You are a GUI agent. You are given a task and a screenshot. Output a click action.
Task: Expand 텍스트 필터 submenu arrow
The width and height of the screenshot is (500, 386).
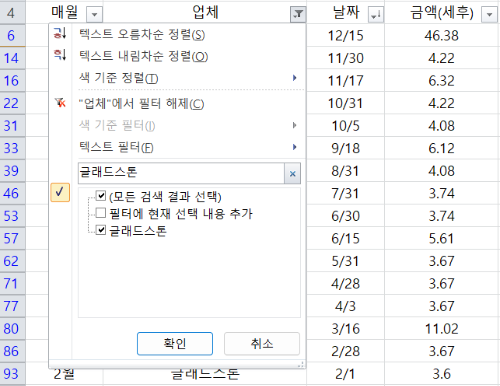[x=294, y=147]
